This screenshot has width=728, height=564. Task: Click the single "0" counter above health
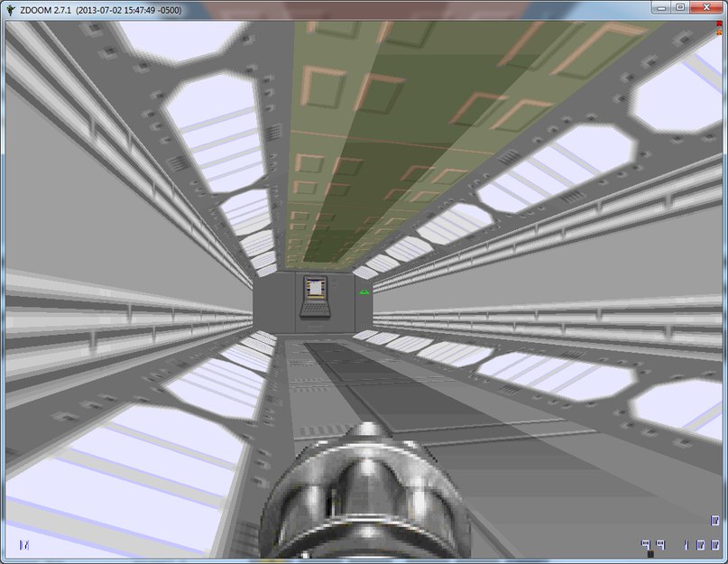coord(715,521)
